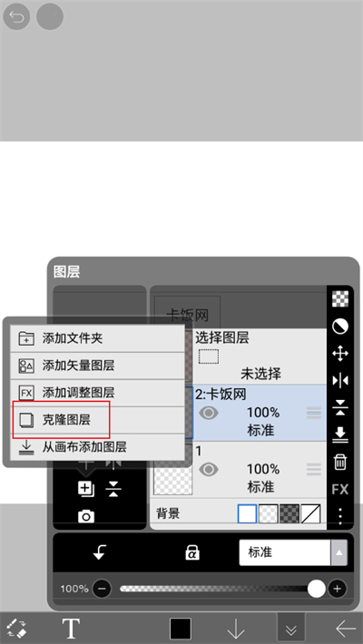Click the invert color circle icon
This screenshot has width=363, height=644.
pyautogui.click(x=340, y=327)
